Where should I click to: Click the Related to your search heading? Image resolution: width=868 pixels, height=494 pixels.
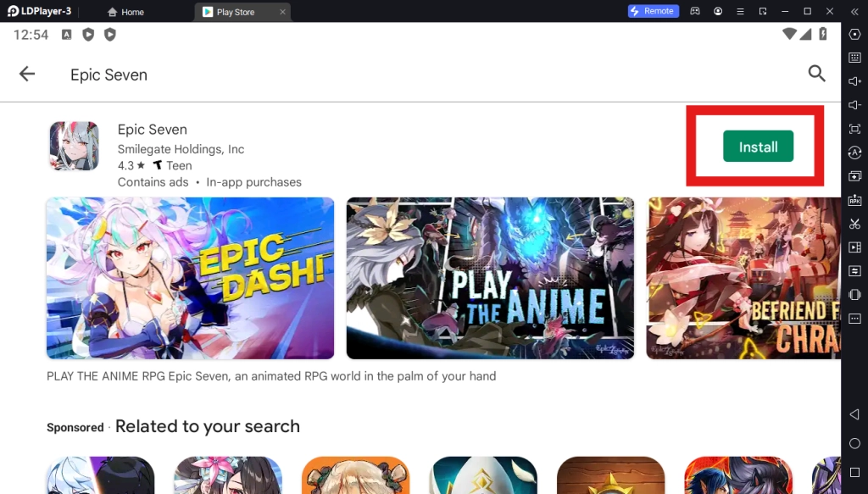click(x=208, y=426)
